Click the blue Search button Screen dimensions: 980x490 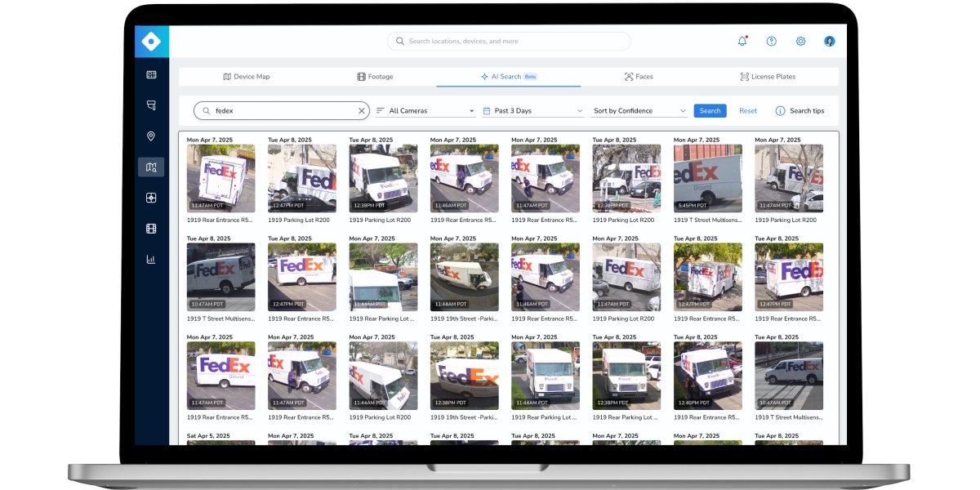pyautogui.click(x=710, y=111)
